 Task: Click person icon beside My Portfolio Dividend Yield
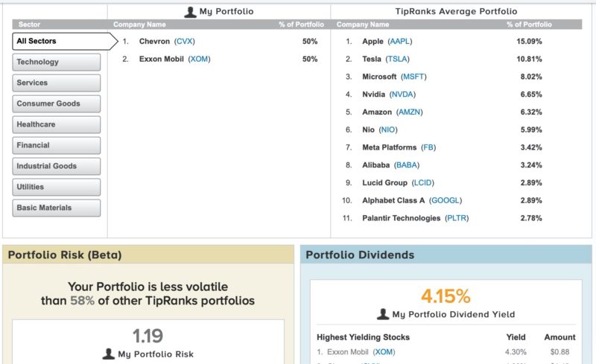(x=383, y=314)
